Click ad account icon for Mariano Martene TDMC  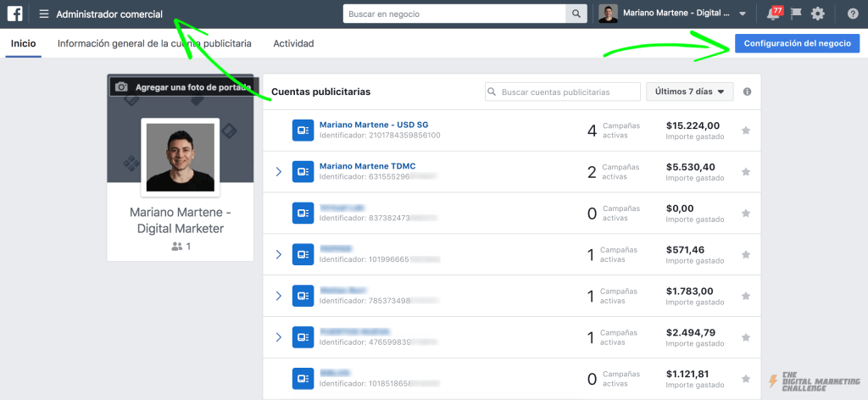click(303, 172)
